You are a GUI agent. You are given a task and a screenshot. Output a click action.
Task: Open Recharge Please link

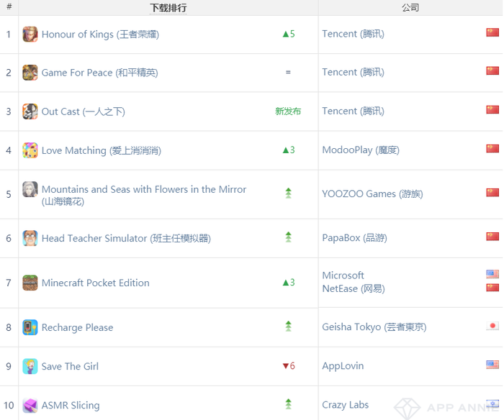coord(78,327)
